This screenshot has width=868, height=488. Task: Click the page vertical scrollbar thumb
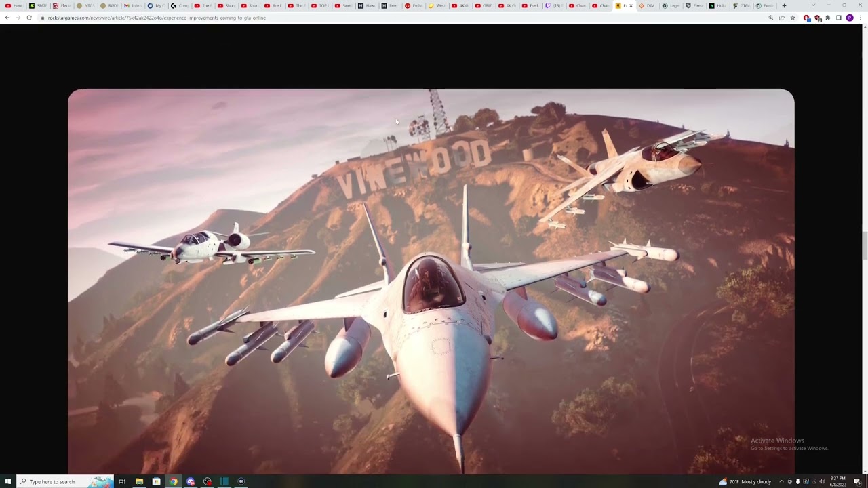click(865, 245)
